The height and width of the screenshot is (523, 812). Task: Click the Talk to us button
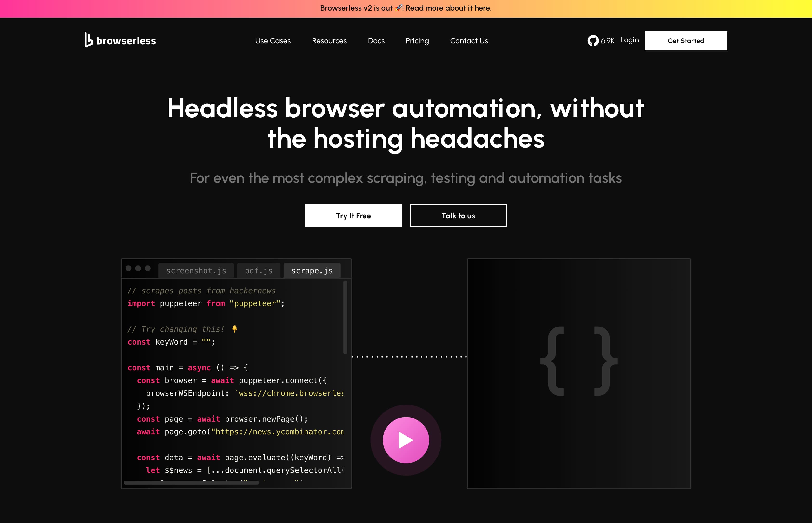point(458,216)
